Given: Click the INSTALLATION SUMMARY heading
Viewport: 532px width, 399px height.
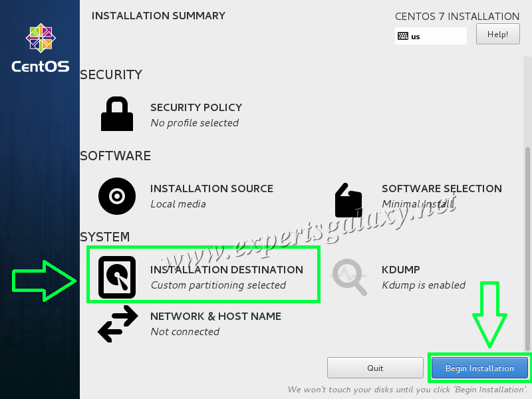Looking at the screenshot, I should point(158,15).
